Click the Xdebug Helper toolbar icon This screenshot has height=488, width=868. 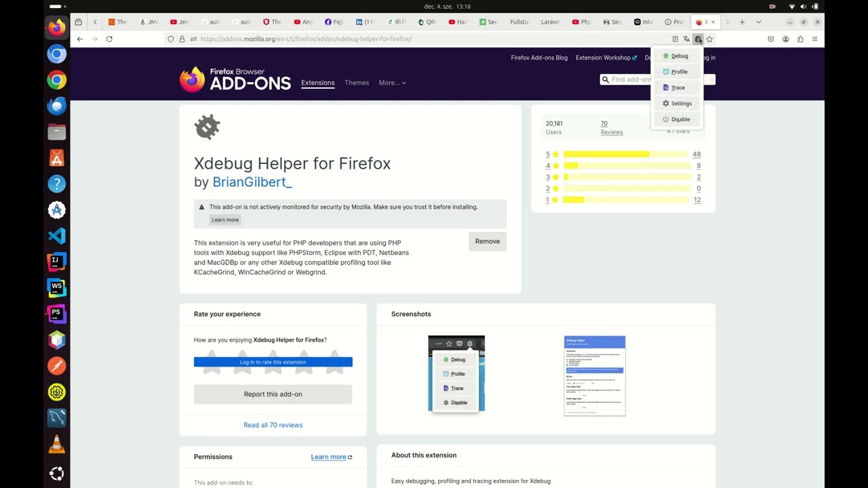click(x=698, y=39)
